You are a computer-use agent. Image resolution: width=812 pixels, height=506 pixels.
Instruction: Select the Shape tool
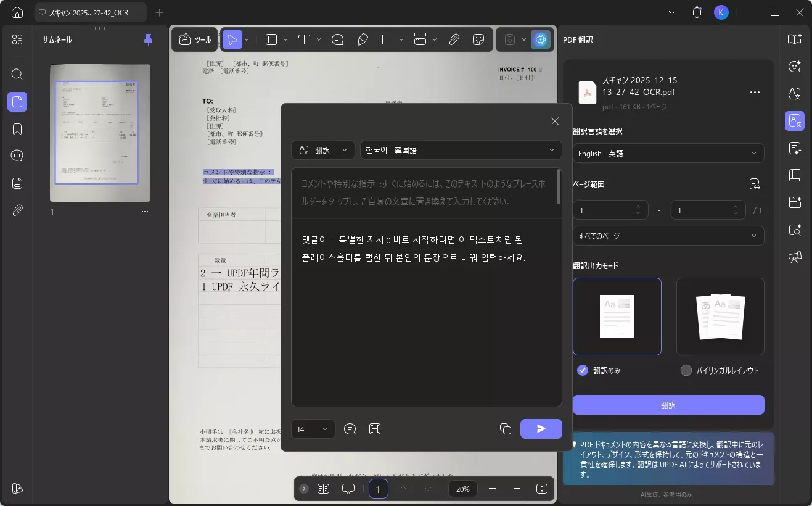click(x=387, y=39)
